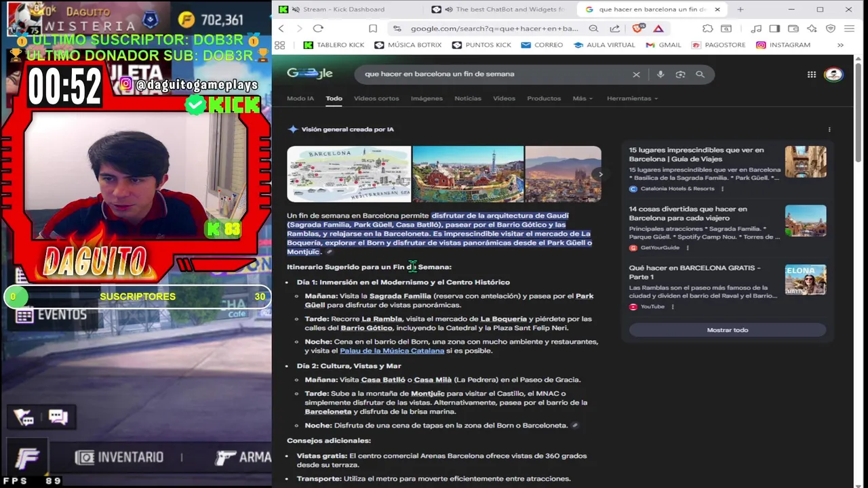Screen dimensions: 868x488
Task: Click the zoom magnifier icon in the address bar
Action: [593, 28]
